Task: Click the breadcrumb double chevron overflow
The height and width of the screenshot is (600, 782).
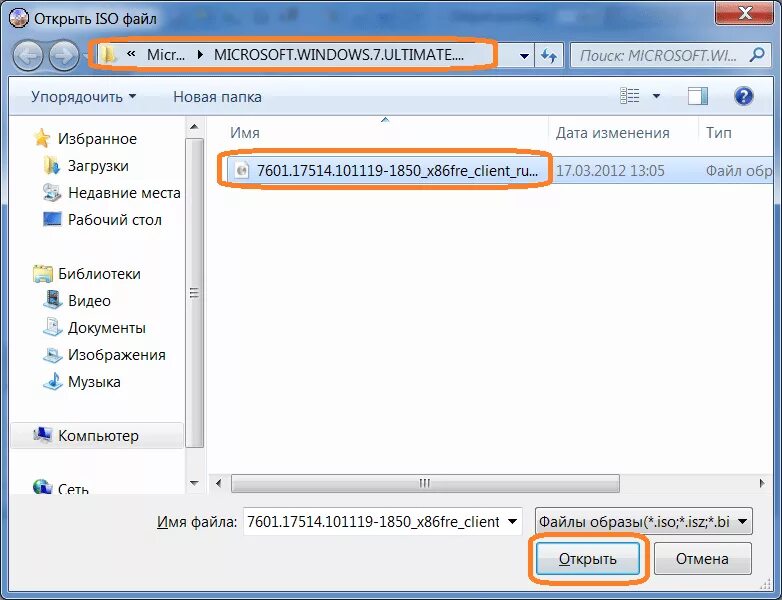Action: coord(131,54)
